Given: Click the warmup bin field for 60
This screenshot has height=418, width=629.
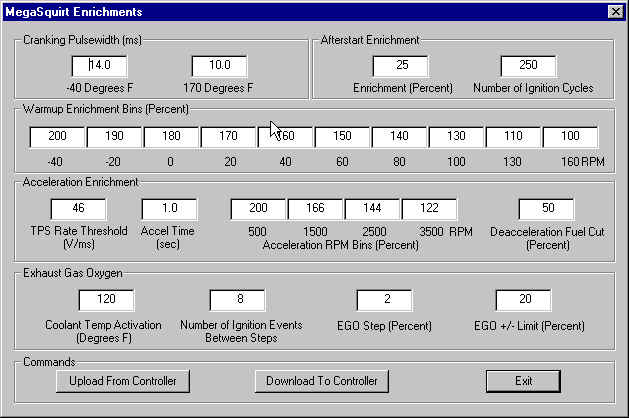Looking at the screenshot, I should click(x=342, y=137).
